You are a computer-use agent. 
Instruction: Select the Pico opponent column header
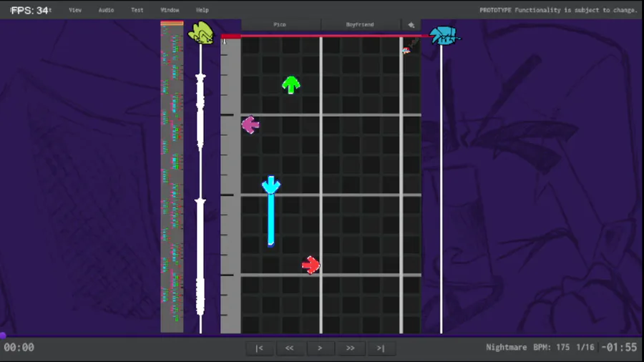coord(280,24)
